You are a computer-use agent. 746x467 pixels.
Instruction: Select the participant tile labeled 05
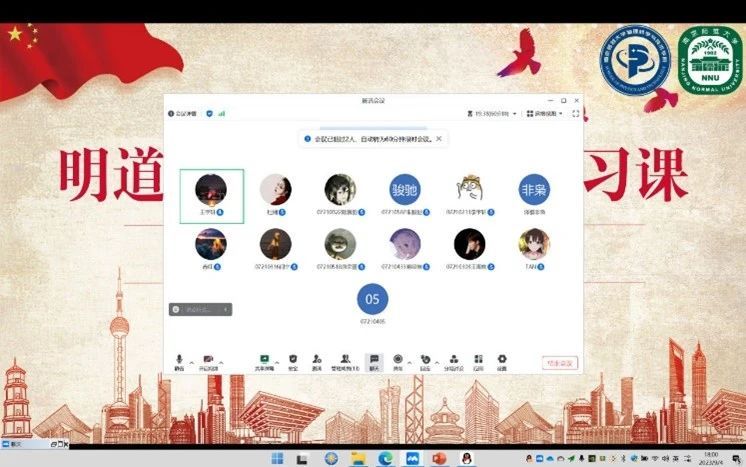click(372, 298)
